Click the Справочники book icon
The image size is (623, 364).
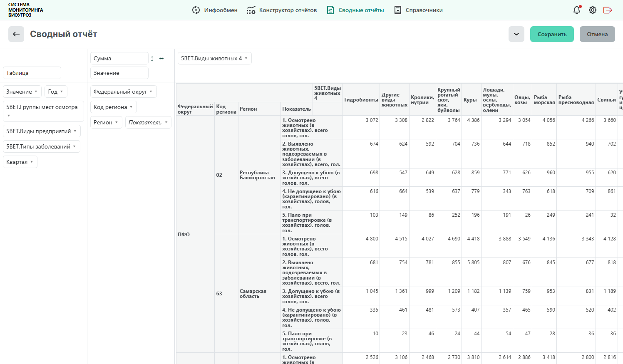398,10
